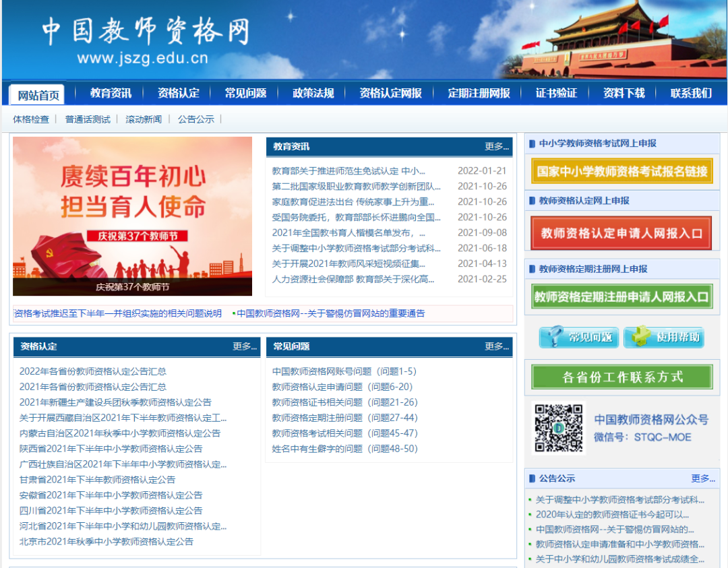Open news 受国务院委托，教育部部长怀进鹏
Screen dimensions: 728x568
[356, 217]
